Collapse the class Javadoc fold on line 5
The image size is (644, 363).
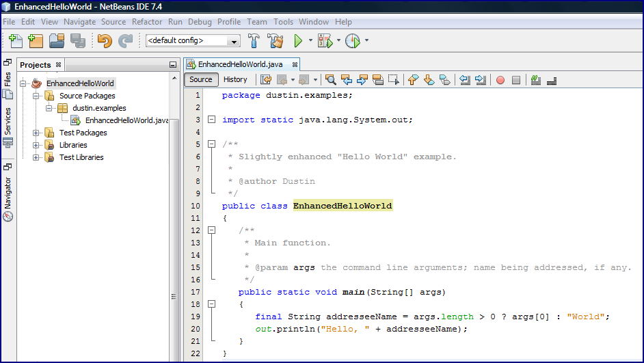[211, 144]
